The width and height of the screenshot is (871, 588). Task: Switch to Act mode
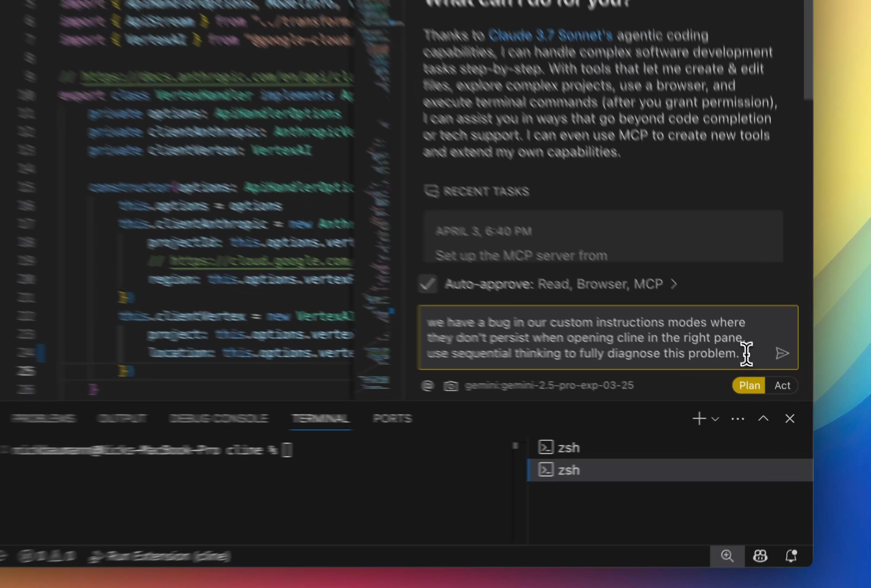click(x=782, y=386)
